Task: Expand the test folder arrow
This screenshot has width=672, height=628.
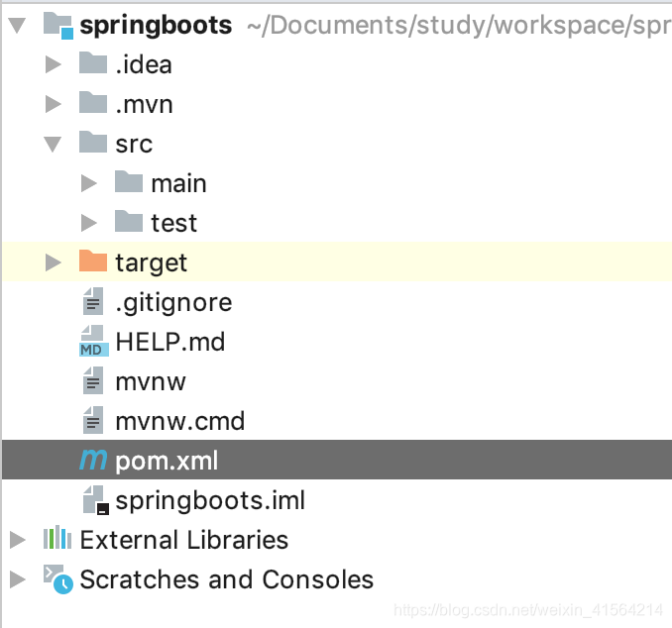Action: (89, 223)
